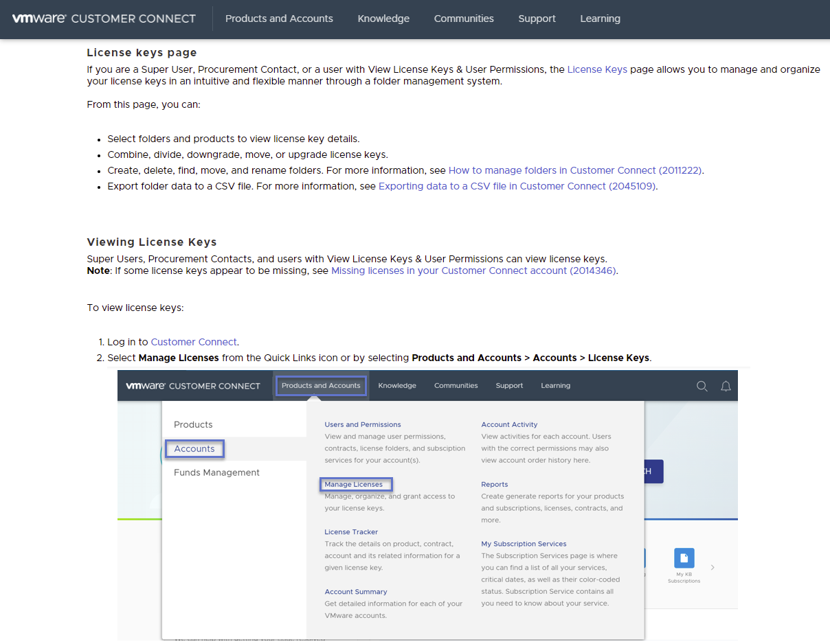Image resolution: width=830 pixels, height=644 pixels.
Task: Click Reports in embedded menu
Action: 495,485
